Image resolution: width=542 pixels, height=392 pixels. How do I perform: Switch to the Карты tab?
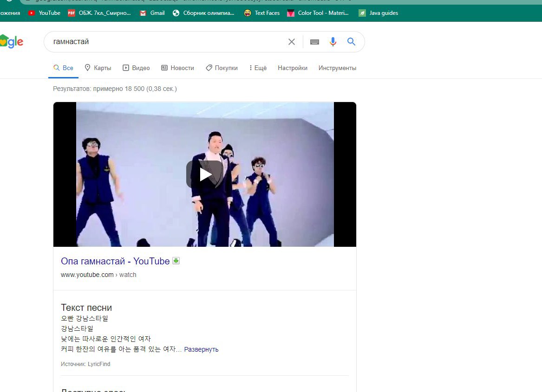(98, 68)
